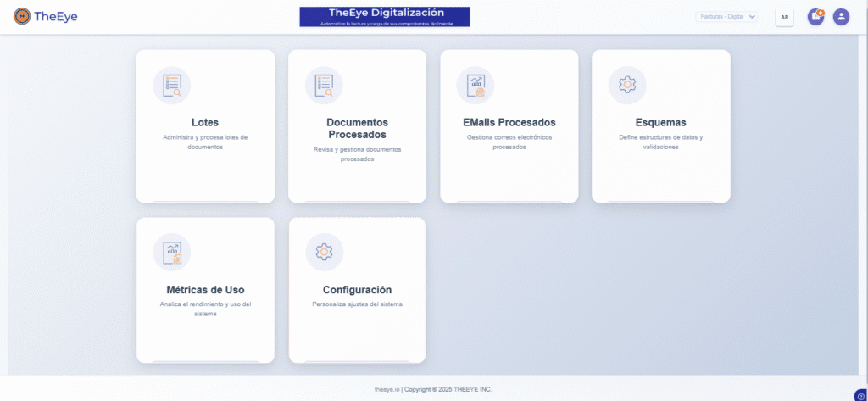868x401 pixels.
Task: Open the notifications icon with orange badge
Action: pyautogui.click(x=815, y=17)
